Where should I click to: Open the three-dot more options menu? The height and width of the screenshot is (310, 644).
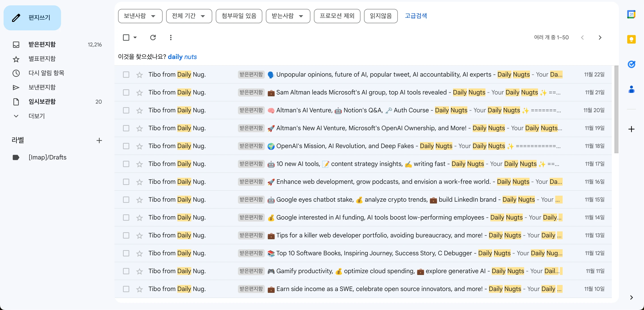pyautogui.click(x=171, y=38)
